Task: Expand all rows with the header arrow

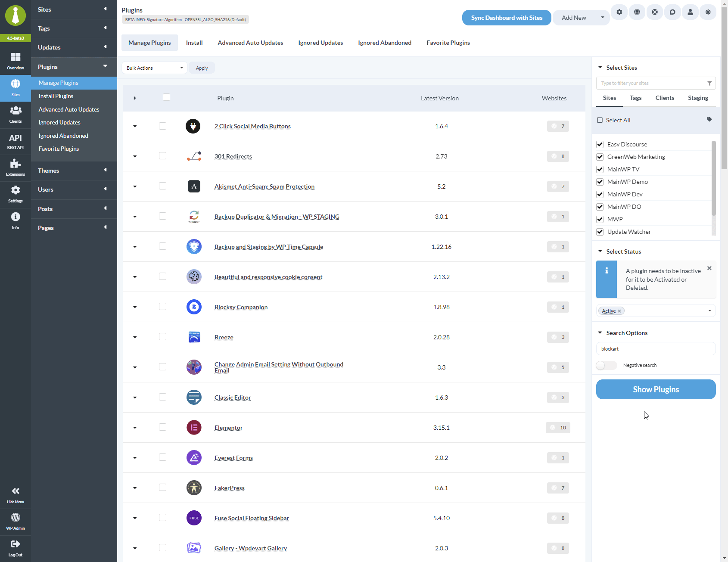Action: (x=135, y=98)
